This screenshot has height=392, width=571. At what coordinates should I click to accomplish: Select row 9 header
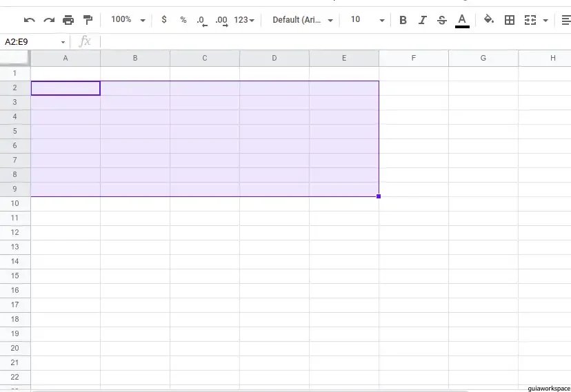point(15,189)
